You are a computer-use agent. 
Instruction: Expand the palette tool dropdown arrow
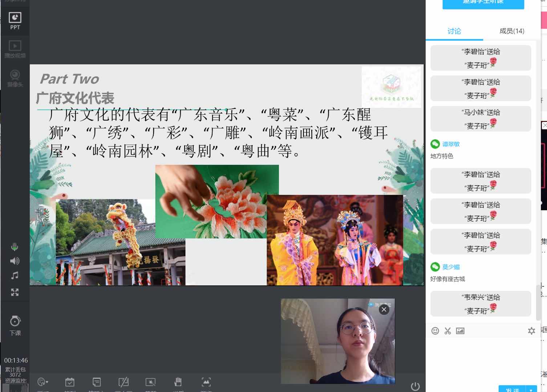pyautogui.click(x=47, y=382)
